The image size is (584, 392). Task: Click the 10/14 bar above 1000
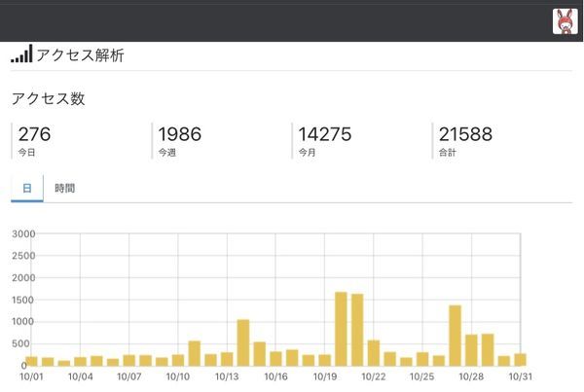(x=243, y=342)
